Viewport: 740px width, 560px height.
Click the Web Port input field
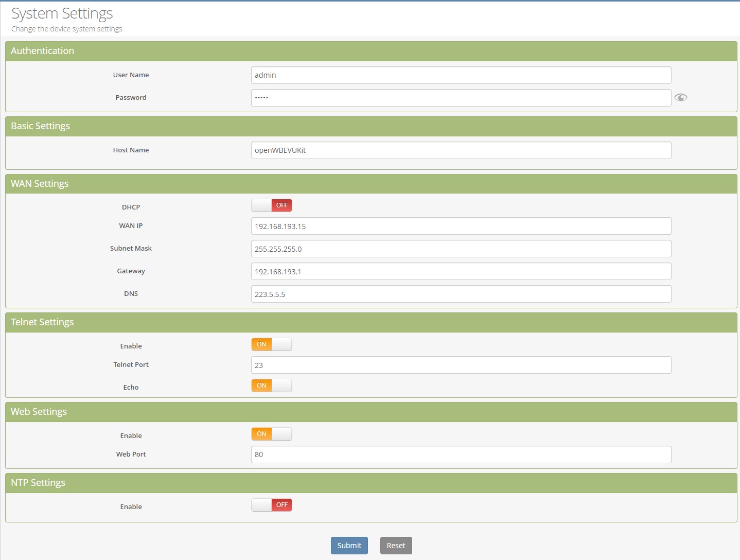pyautogui.click(x=461, y=455)
